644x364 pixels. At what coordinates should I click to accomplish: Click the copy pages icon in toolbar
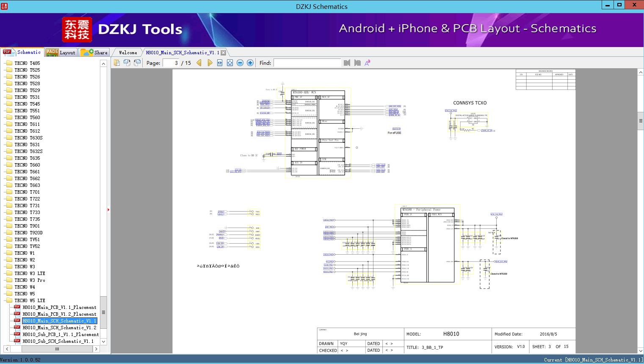point(117,63)
